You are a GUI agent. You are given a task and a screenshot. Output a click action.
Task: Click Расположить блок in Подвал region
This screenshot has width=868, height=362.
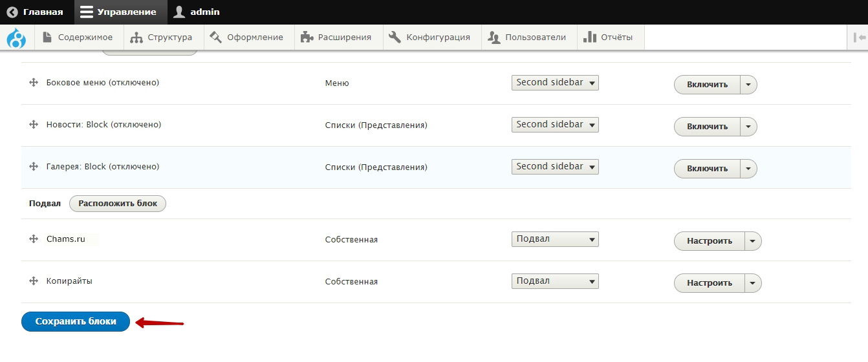[118, 204]
